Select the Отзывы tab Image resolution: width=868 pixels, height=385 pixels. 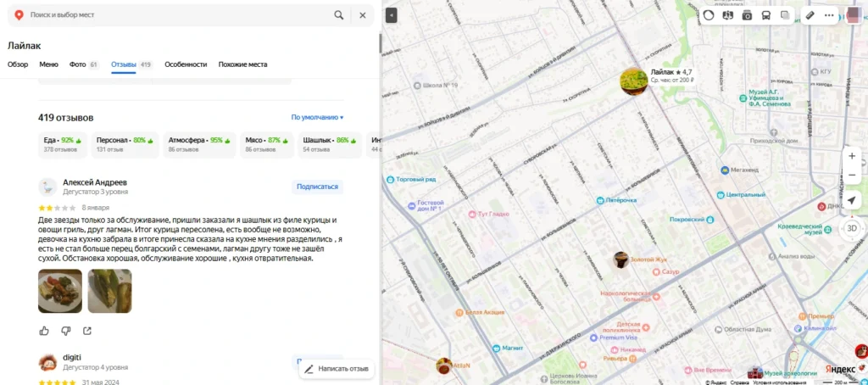131,64
